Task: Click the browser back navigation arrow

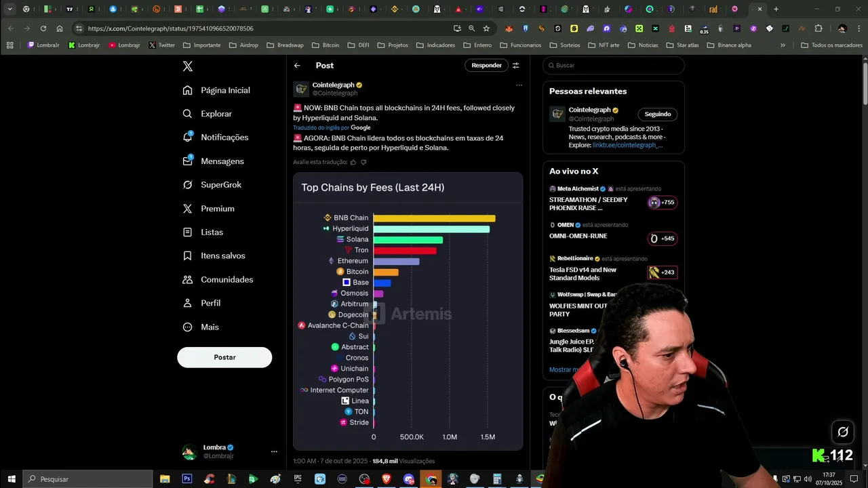Action: pyautogui.click(x=11, y=28)
